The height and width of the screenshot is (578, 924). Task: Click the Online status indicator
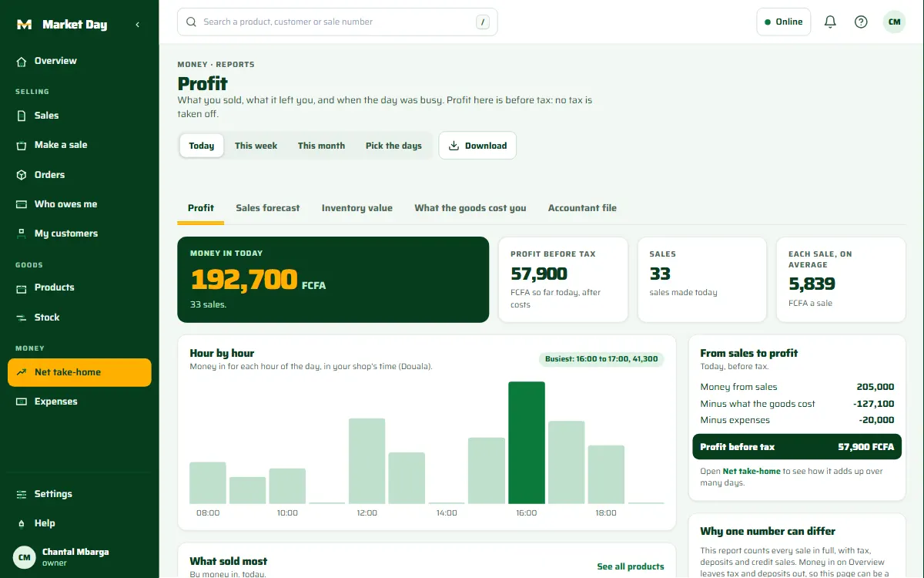[784, 22]
